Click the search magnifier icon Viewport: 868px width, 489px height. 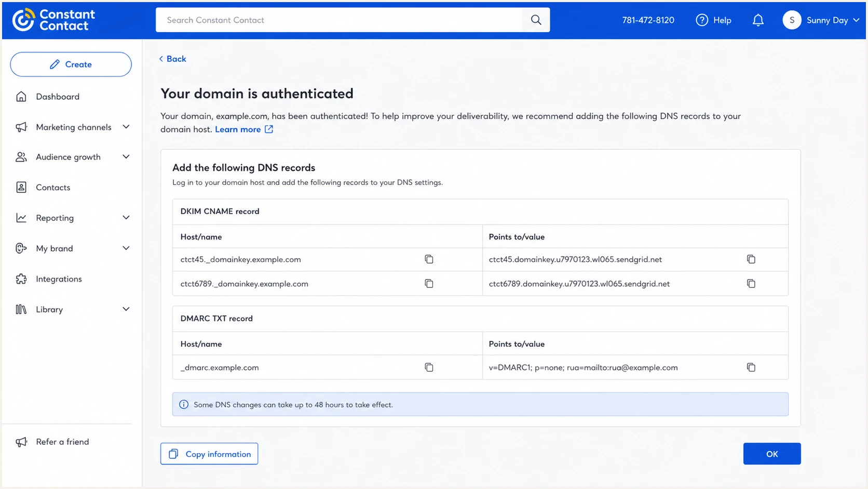536,20
